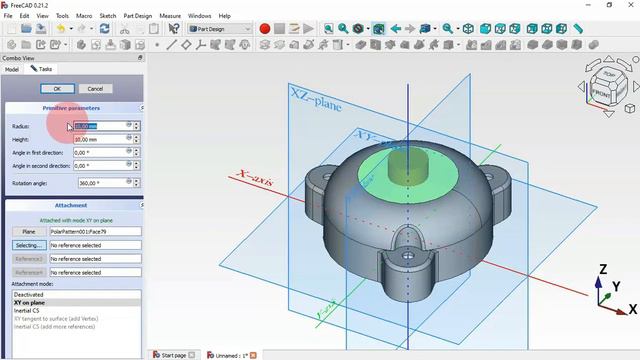The height and width of the screenshot is (360, 640).
Task: Toggle the Selecting... reference button
Action: point(29,245)
